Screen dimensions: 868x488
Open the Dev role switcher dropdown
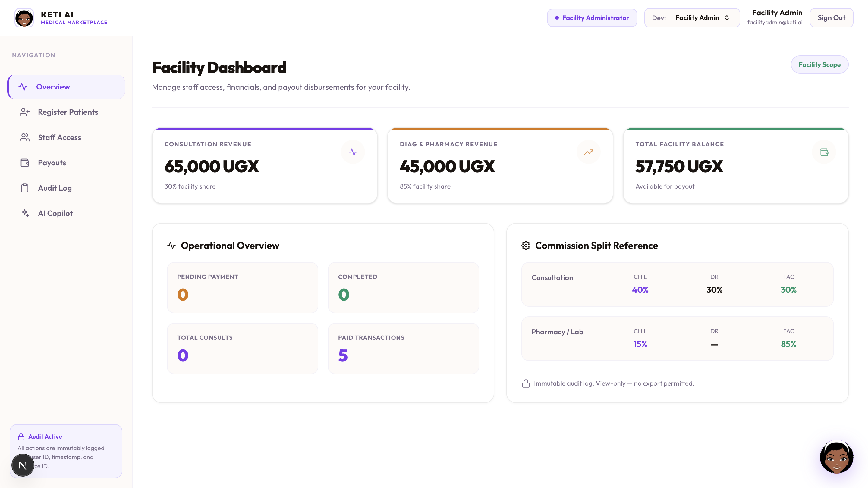pos(692,18)
